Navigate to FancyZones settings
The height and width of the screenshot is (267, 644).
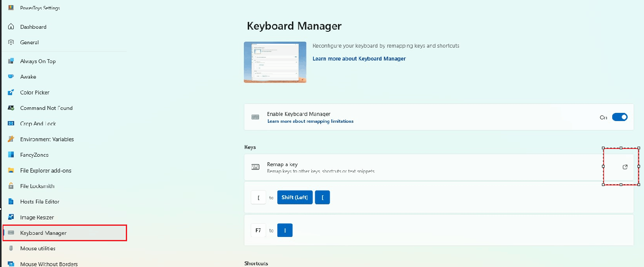tap(34, 155)
